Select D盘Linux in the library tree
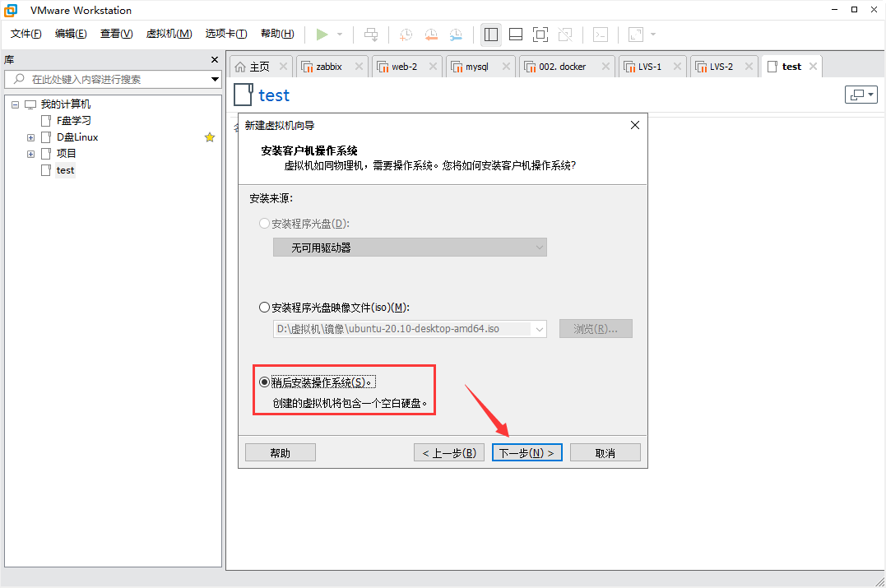This screenshot has height=588, width=886. coord(77,137)
